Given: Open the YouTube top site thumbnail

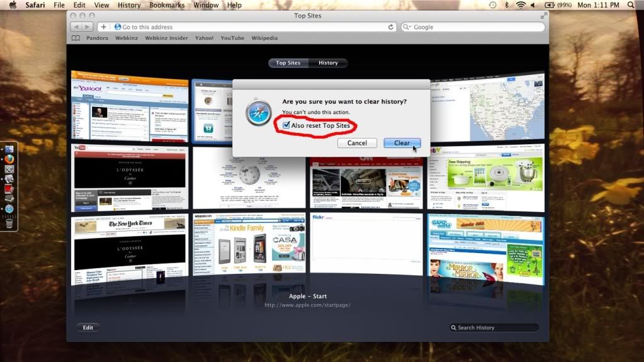Looking at the screenshot, I should 130,177.
